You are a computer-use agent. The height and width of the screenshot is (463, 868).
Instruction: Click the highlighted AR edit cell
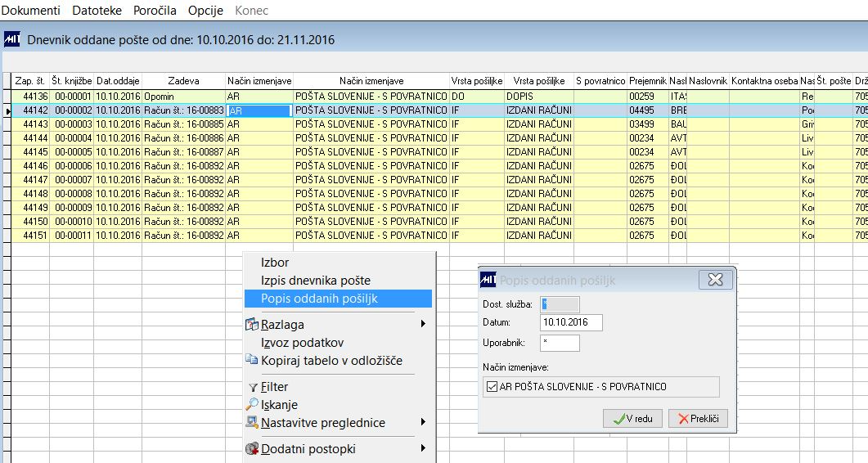259,110
